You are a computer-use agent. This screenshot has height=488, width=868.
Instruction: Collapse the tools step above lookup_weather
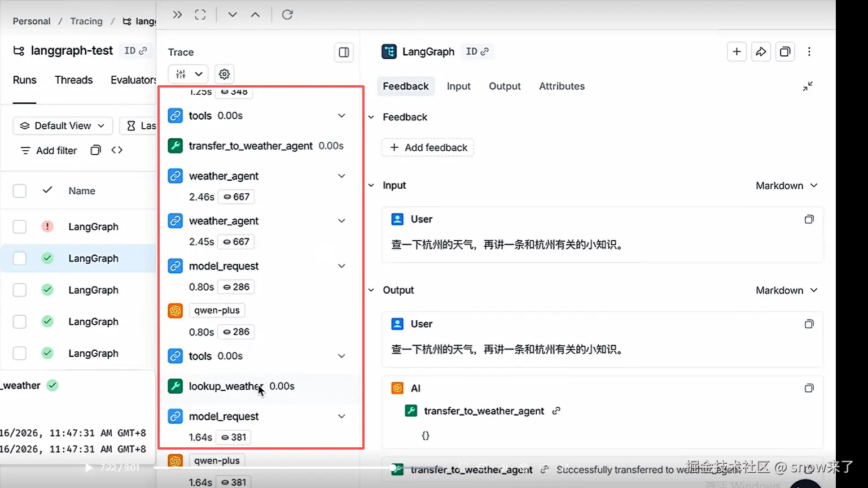pyautogui.click(x=341, y=356)
